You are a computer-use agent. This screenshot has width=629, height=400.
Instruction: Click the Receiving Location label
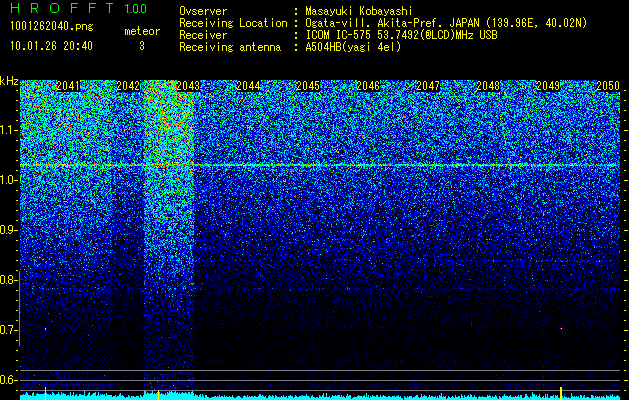tap(233, 23)
